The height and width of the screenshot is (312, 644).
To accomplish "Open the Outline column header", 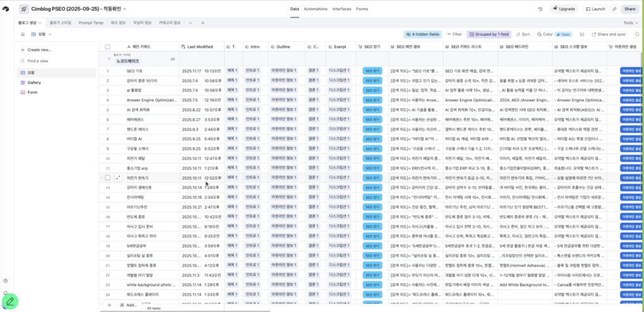I will click(x=286, y=47).
